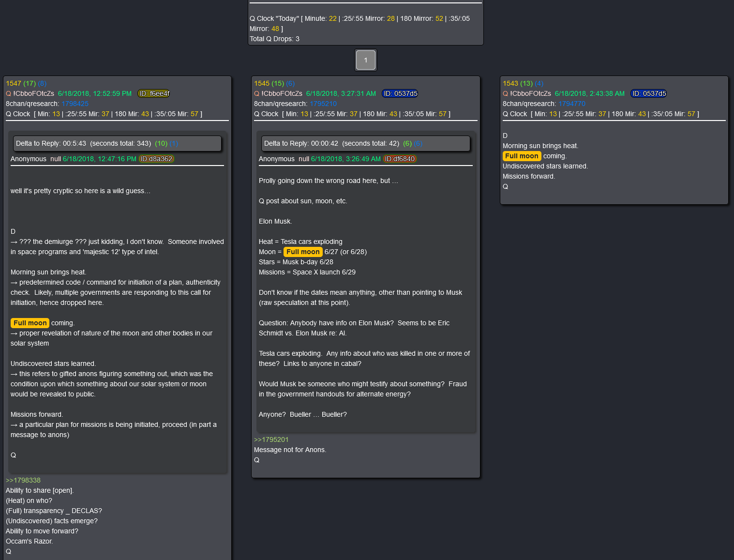Image resolution: width=734 pixels, height=560 pixels.
Task: Click 'Undiscovered stars learned.' in post 1543
Action: point(545,166)
